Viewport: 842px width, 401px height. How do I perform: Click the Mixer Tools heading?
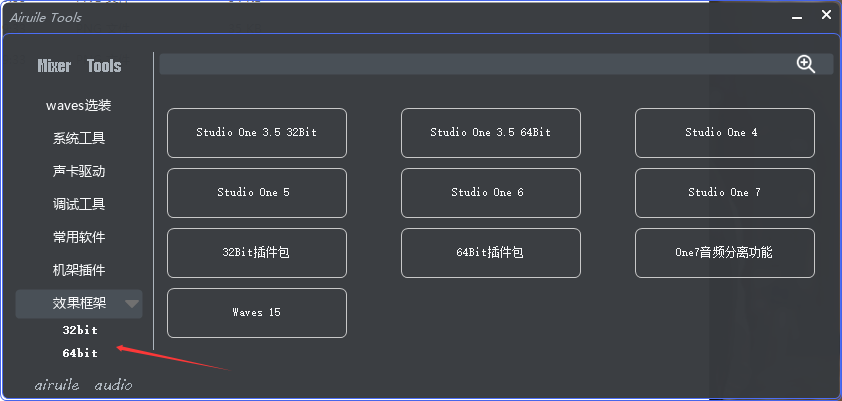click(79, 66)
